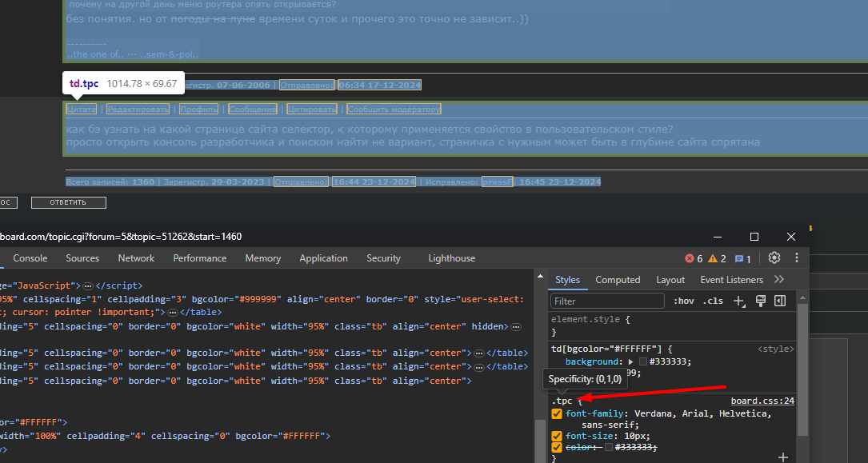The image size is (868, 463).
Task: Toggle the computed styles sidebar icon
Action: click(780, 301)
